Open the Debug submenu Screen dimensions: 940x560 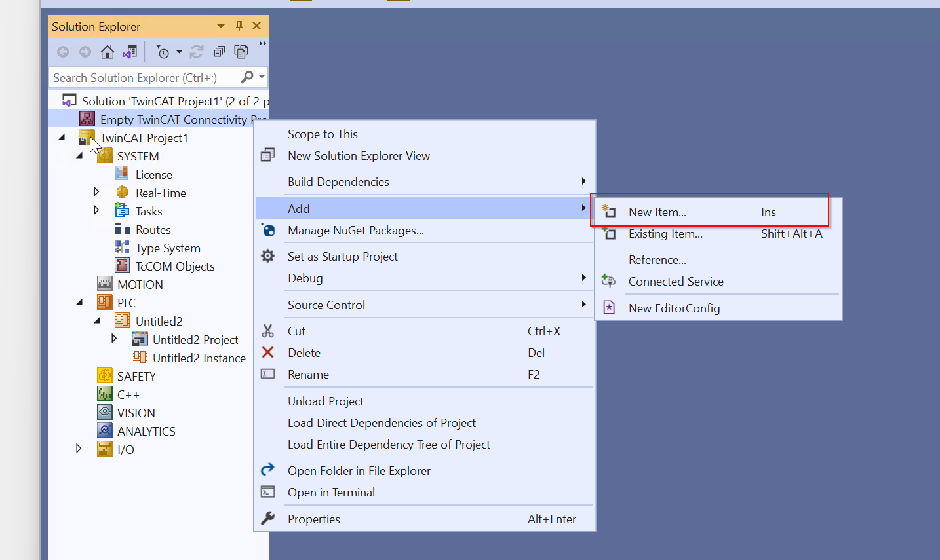click(x=425, y=278)
